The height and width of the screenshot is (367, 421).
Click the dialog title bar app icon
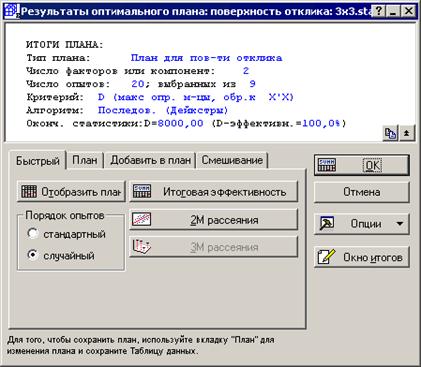click(x=13, y=11)
